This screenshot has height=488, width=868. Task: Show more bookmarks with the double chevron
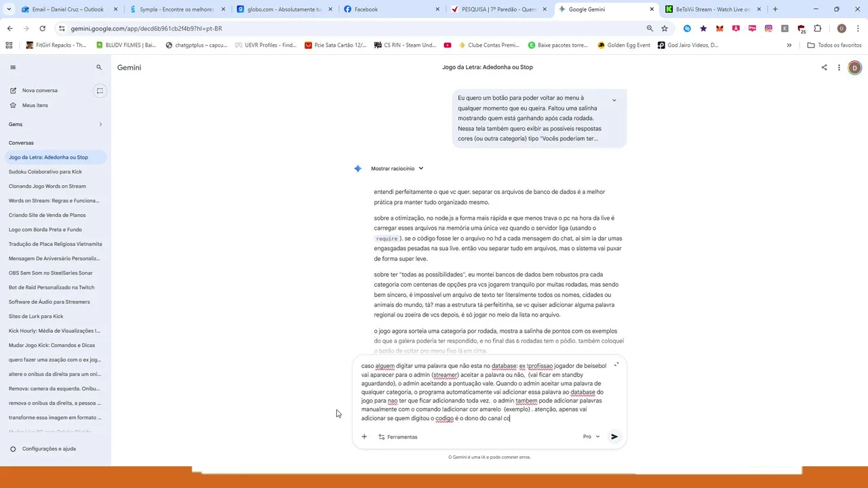pyautogui.click(x=789, y=45)
